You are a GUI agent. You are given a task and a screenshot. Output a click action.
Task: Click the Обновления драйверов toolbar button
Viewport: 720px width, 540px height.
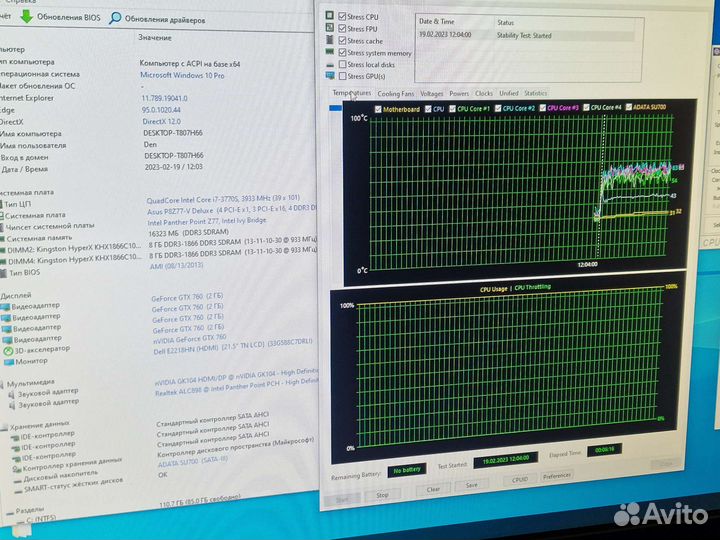tap(158, 19)
